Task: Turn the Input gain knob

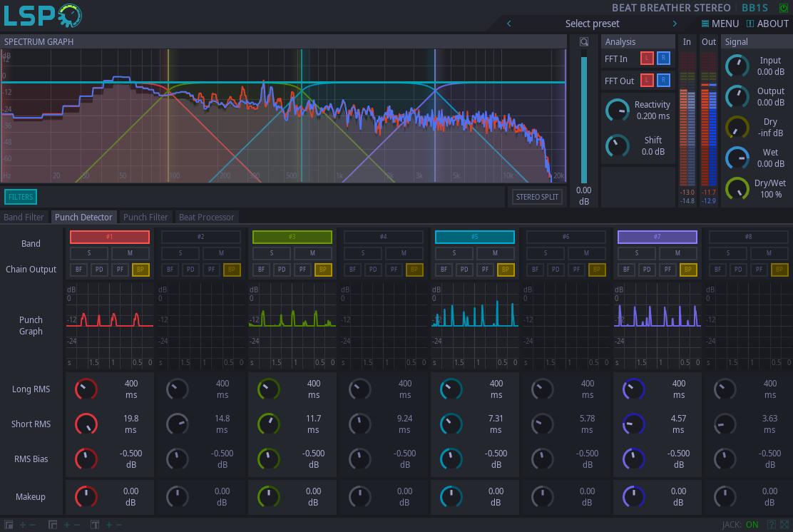Action: (737, 66)
